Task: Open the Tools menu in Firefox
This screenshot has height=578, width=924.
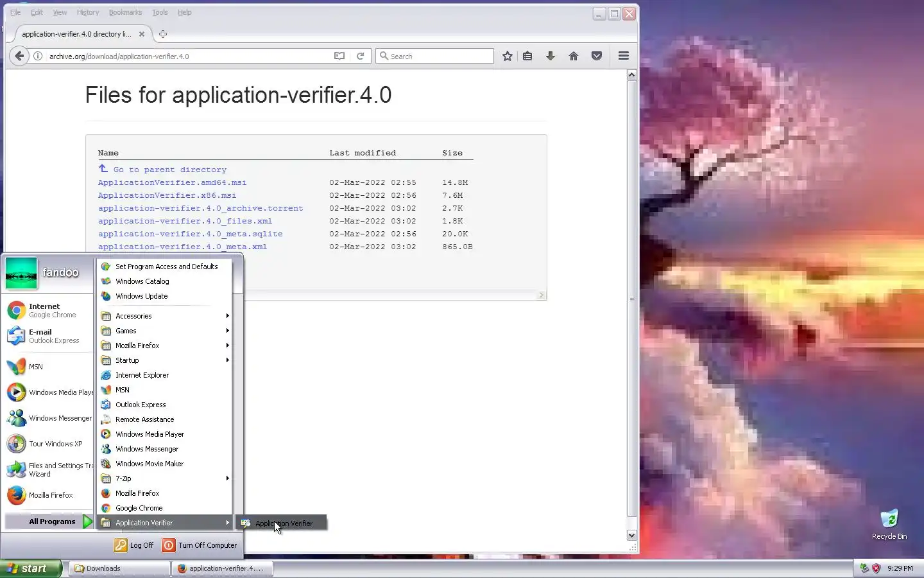Action: [x=160, y=12]
